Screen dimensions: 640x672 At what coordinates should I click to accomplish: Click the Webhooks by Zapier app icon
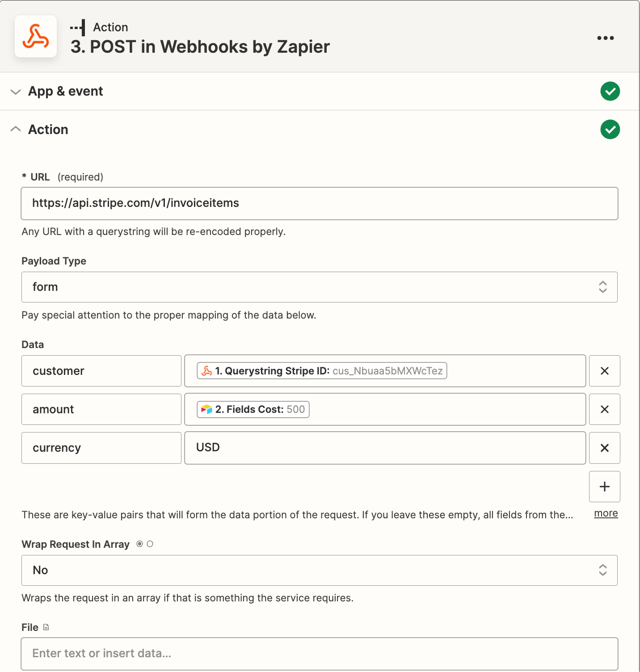pos(36,36)
